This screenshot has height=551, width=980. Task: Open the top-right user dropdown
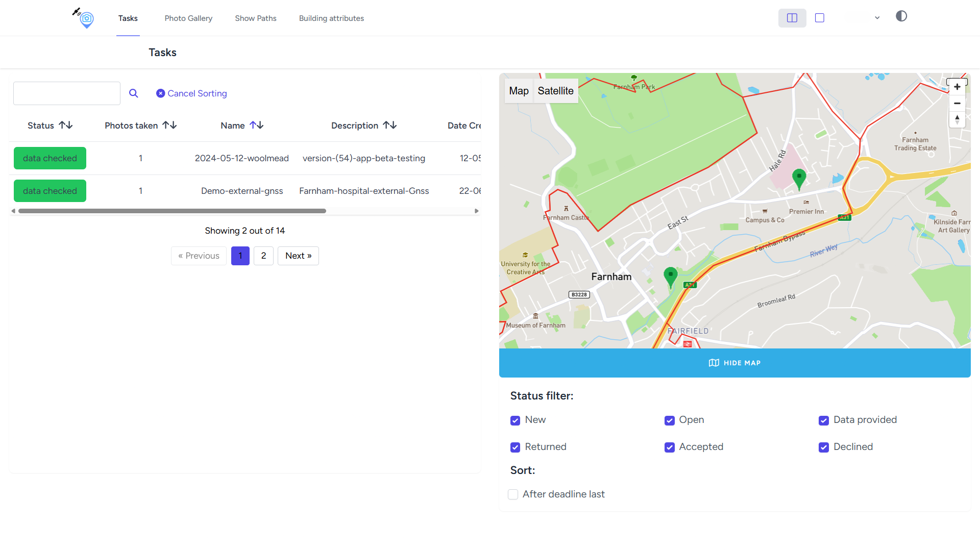[876, 18]
